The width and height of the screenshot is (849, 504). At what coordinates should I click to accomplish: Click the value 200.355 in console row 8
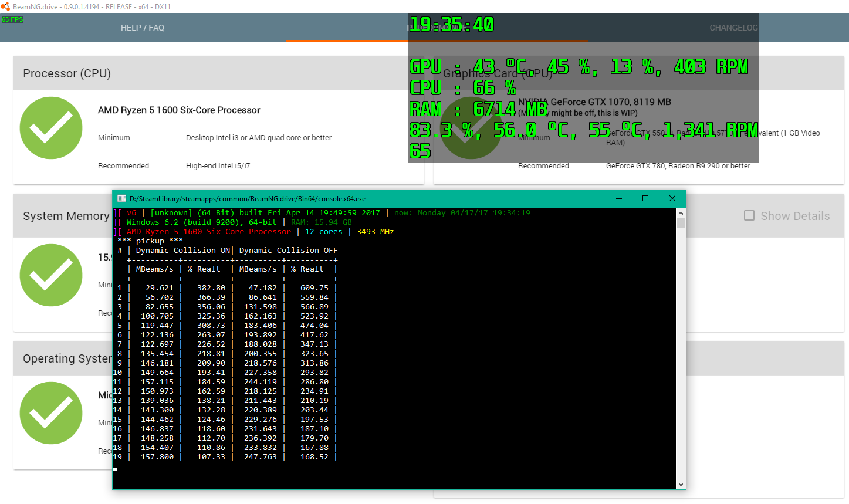[x=261, y=354]
